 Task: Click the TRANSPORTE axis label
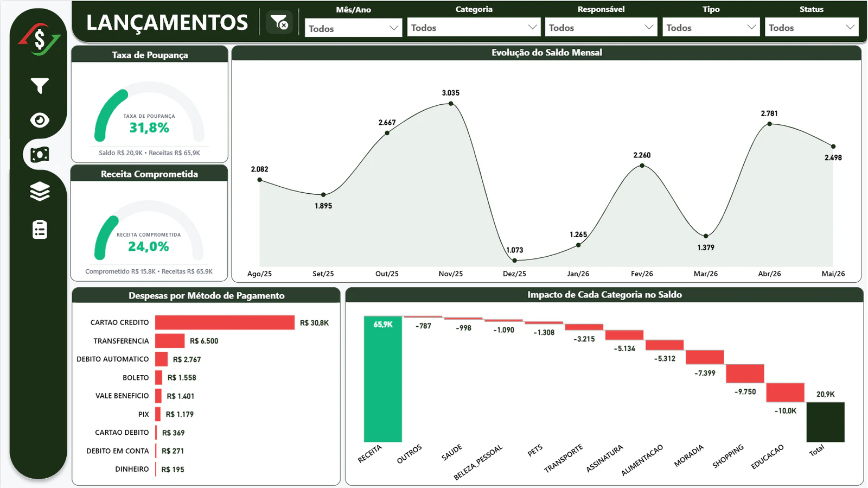tap(564, 458)
